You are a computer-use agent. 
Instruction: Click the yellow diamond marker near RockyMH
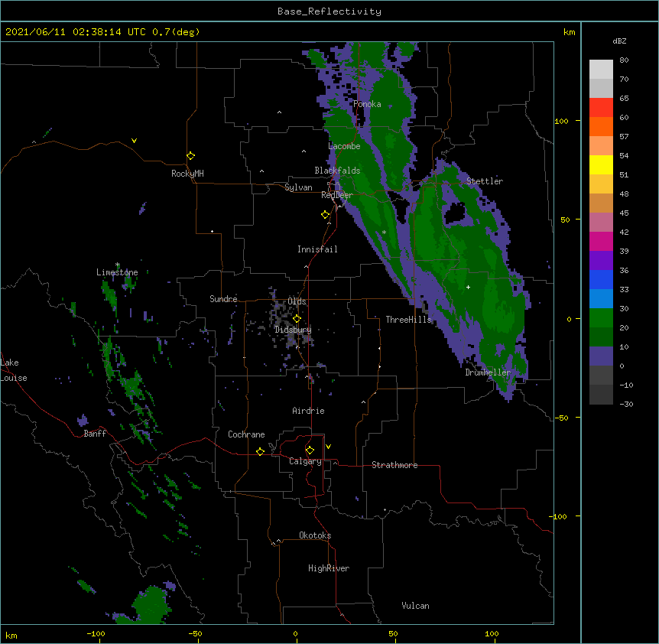(190, 156)
